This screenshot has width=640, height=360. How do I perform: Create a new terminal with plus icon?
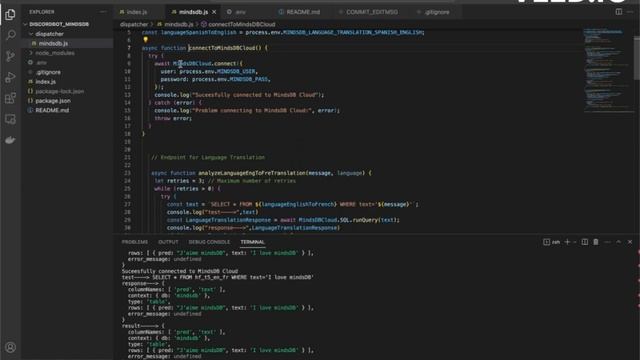coord(567,242)
